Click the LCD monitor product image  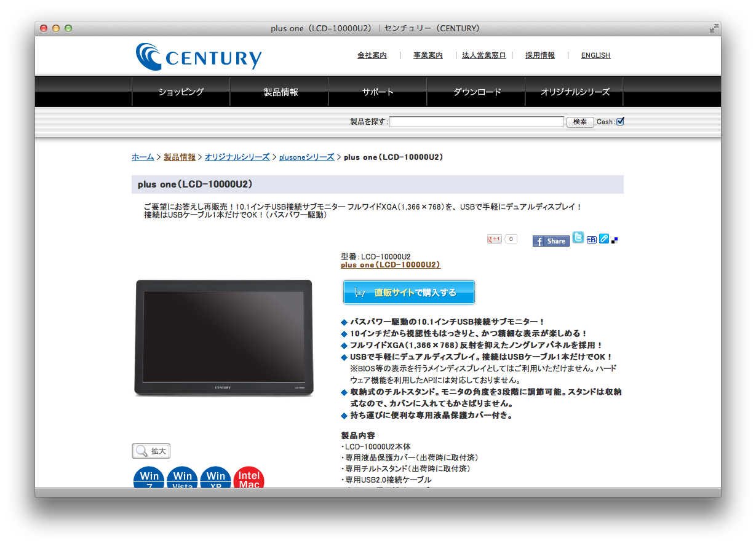pyautogui.click(x=224, y=338)
